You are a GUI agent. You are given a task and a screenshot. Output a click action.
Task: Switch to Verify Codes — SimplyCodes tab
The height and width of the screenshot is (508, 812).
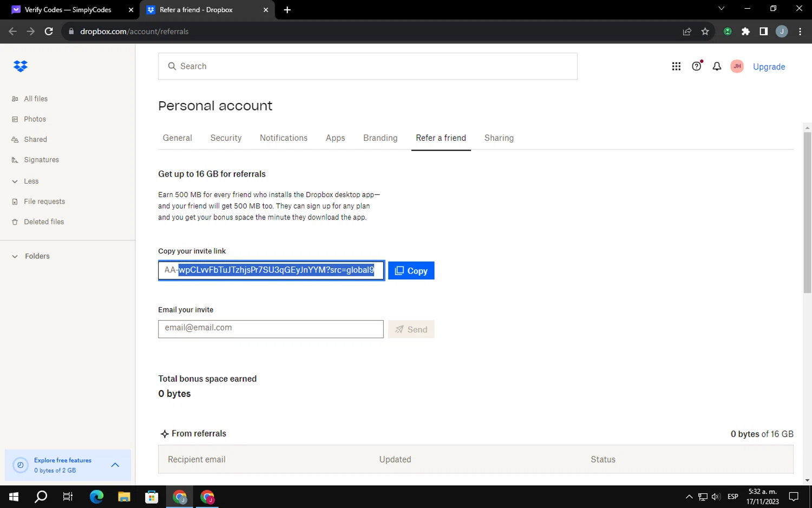tap(68, 10)
